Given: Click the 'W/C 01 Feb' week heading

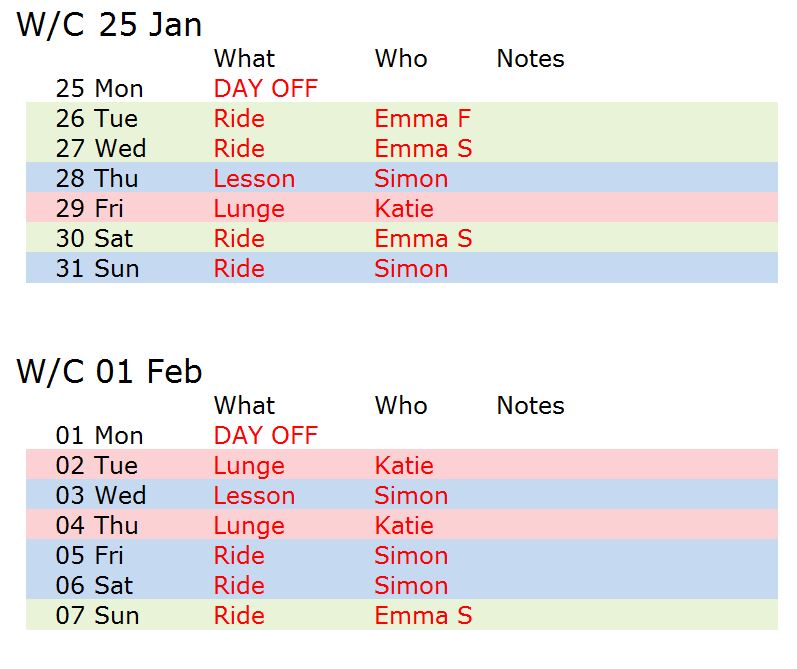Looking at the screenshot, I should click(x=109, y=372).
